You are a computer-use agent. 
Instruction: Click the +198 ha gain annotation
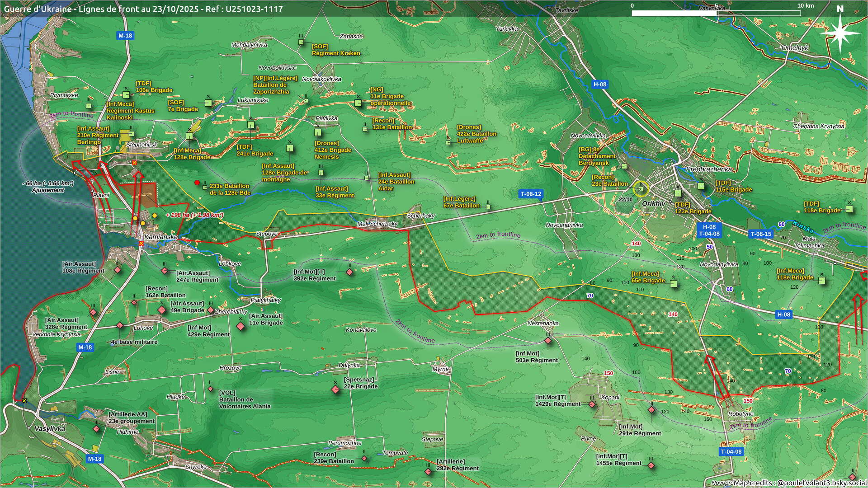pos(194,215)
